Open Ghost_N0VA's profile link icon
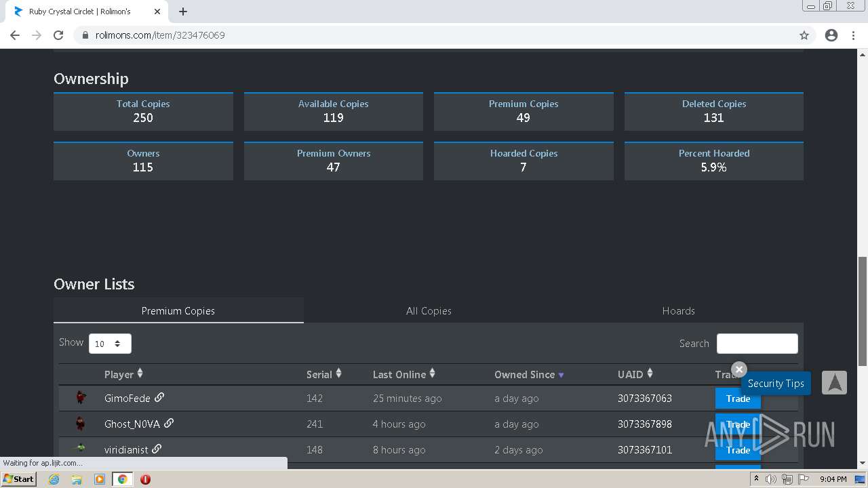 click(169, 423)
